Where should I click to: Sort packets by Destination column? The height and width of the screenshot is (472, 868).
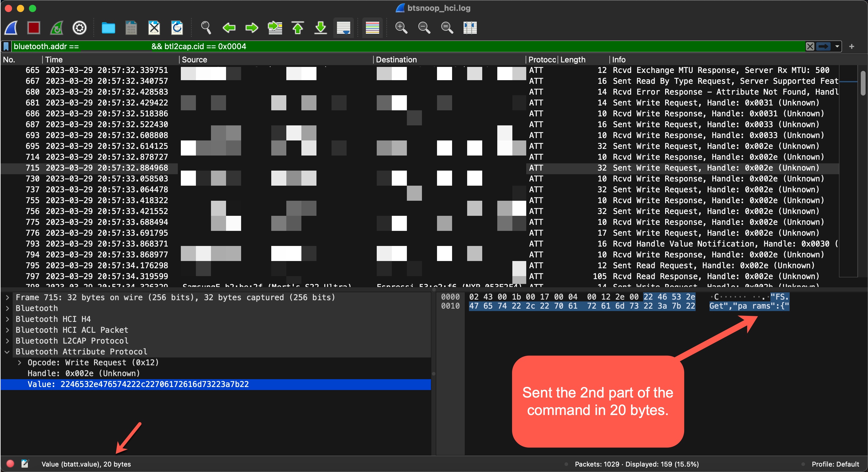[449, 60]
